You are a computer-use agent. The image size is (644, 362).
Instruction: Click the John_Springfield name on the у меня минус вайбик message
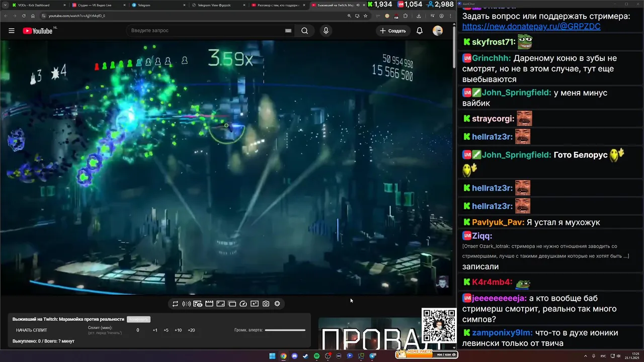tap(516, 93)
